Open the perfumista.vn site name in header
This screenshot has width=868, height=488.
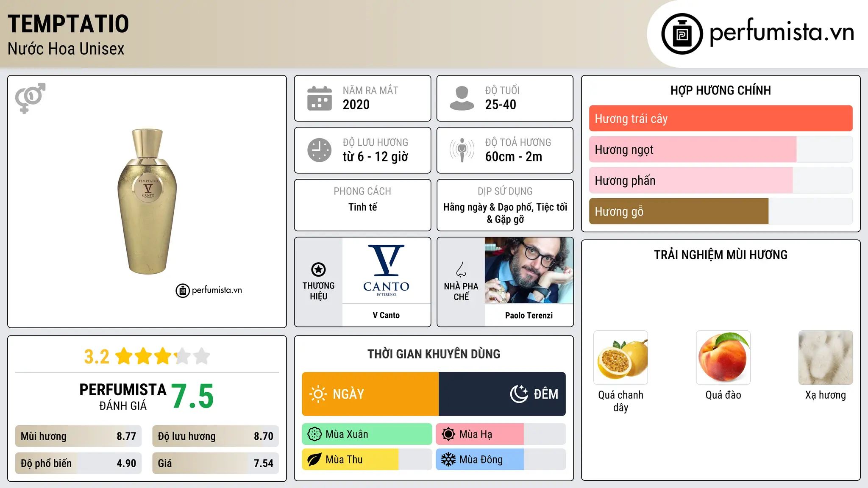pos(782,32)
